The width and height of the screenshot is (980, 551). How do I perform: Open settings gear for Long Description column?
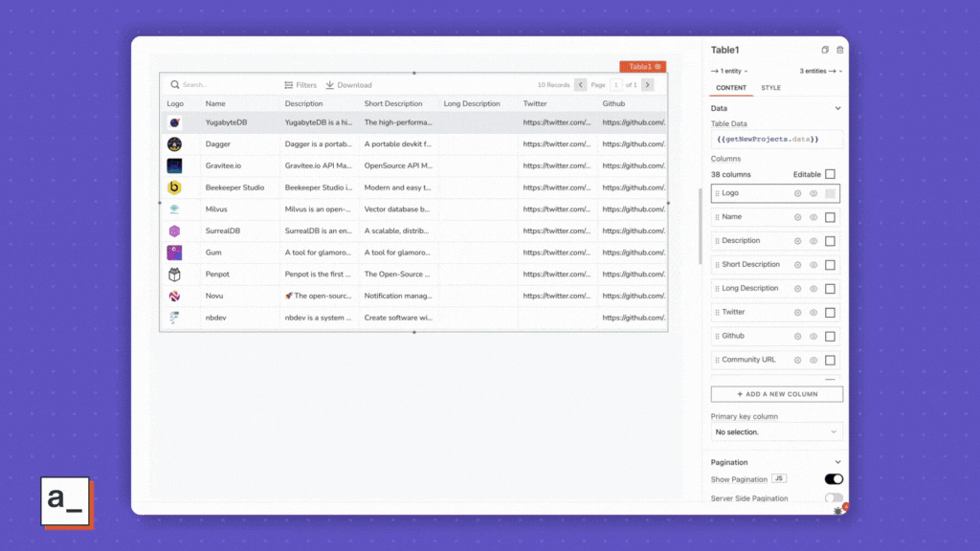pyautogui.click(x=797, y=289)
